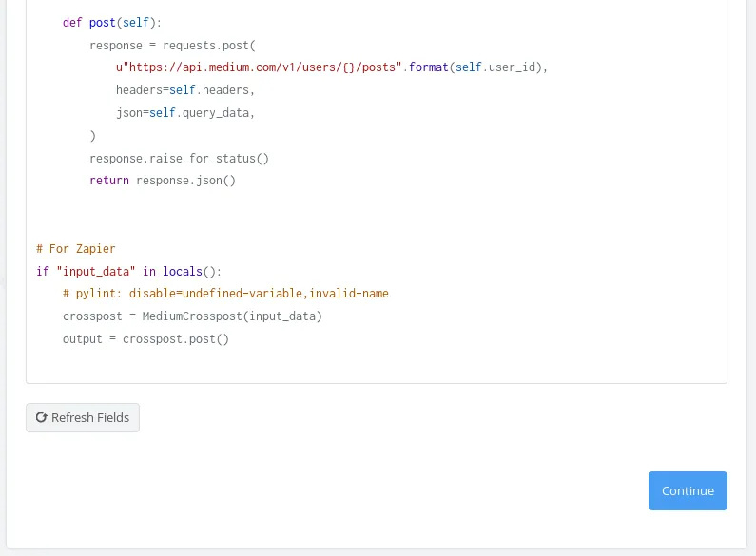756x556 pixels.
Task: Click the Continue button
Action: click(x=688, y=490)
